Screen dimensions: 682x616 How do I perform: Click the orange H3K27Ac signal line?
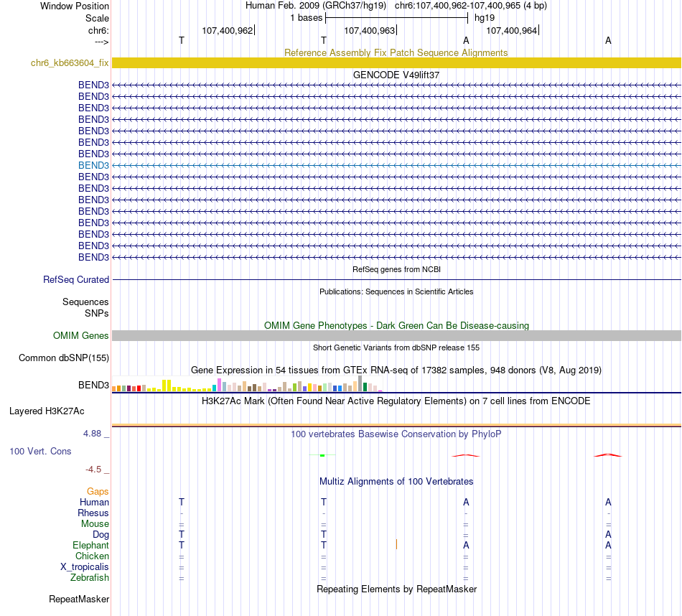pyautogui.click(x=397, y=425)
